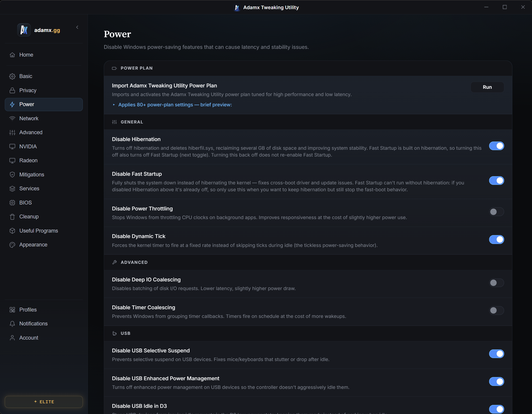Click the USB section plug icon
Viewport: 532px width, 414px height.
coord(114,333)
